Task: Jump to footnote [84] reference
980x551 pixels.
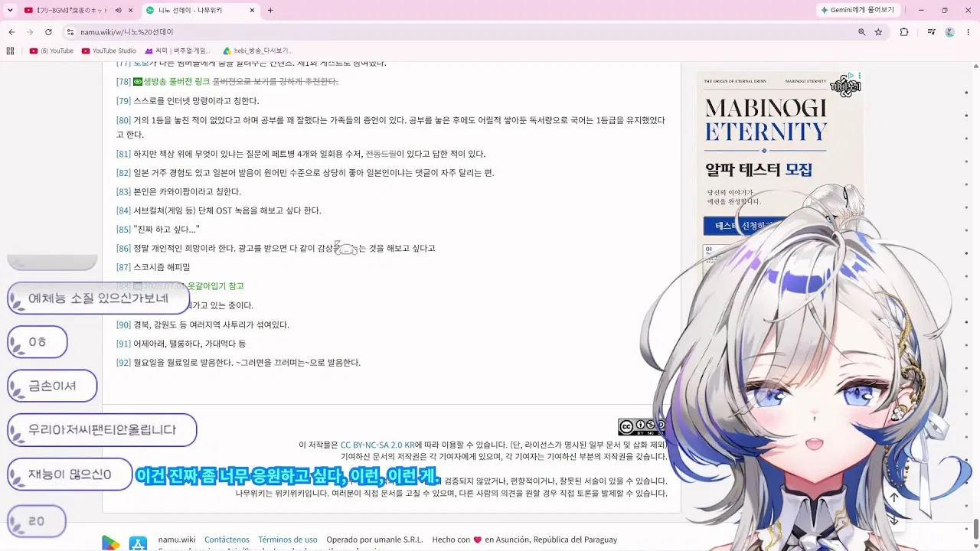Action: (123, 210)
